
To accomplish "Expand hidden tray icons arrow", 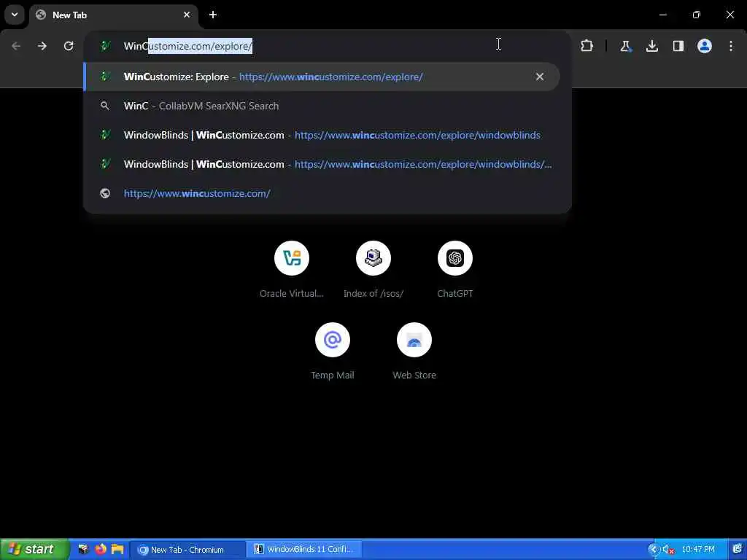I will click(653, 550).
